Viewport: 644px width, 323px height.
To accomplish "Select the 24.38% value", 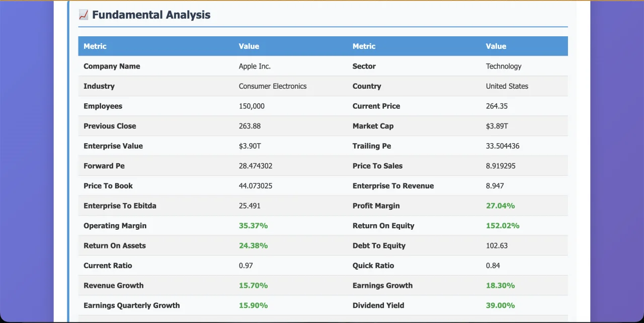I will click(253, 245).
